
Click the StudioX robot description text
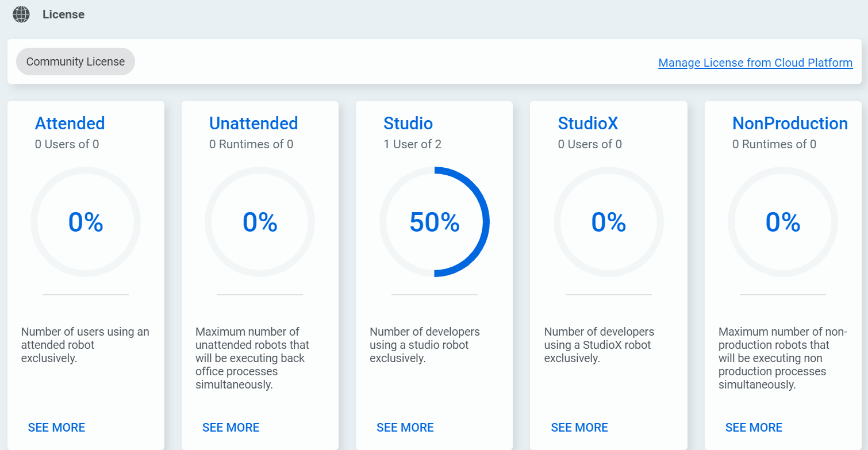click(x=599, y=345)
